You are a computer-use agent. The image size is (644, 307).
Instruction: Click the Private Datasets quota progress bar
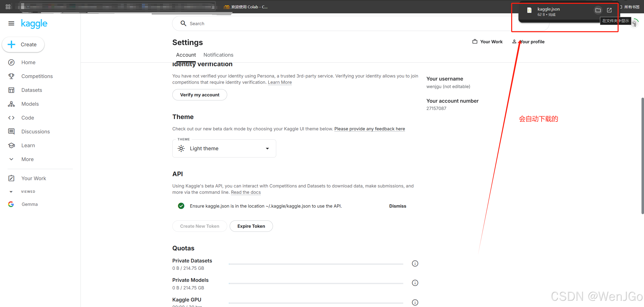tap(316, 264)
